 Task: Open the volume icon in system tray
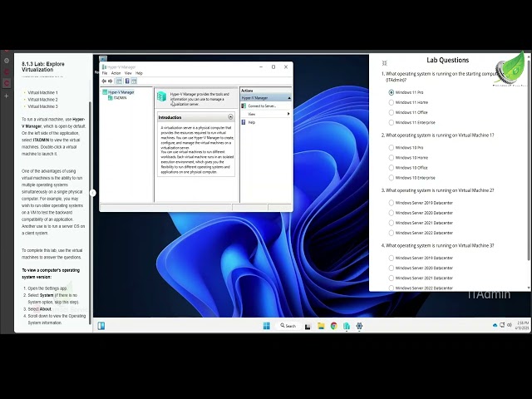(x=510, y=325)
